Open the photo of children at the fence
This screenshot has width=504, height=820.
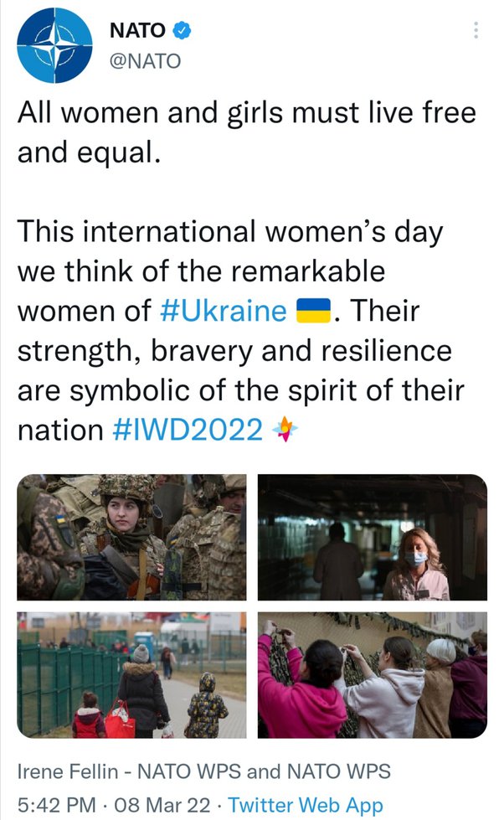132,675
